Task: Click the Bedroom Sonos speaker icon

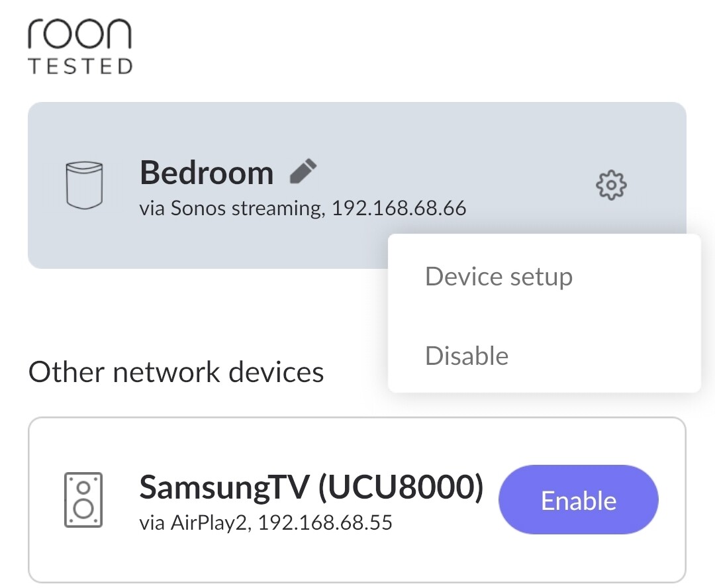Action: point(85,185)
